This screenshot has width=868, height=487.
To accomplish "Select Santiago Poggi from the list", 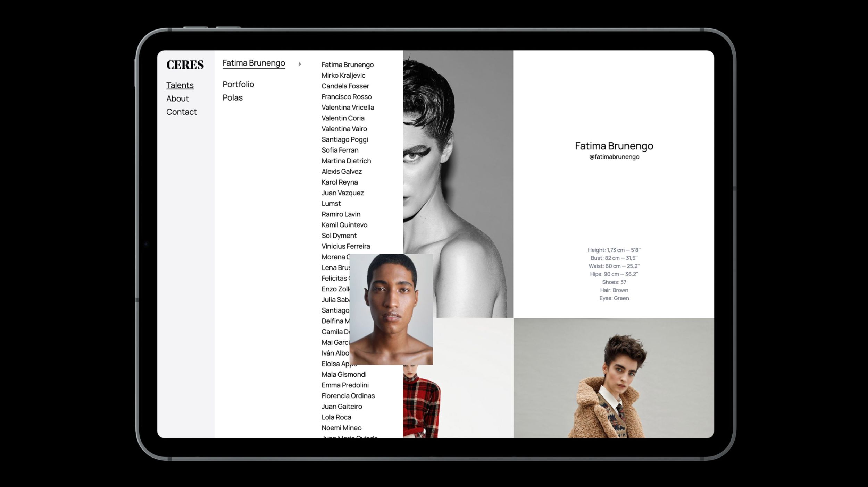I will click(344, 139).
